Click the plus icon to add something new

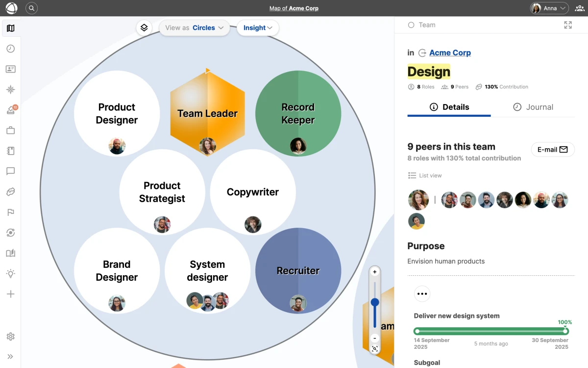(11, 294)
